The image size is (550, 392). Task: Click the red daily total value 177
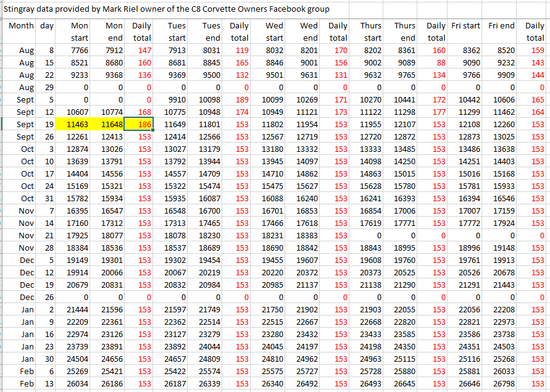tap(437, 112)
